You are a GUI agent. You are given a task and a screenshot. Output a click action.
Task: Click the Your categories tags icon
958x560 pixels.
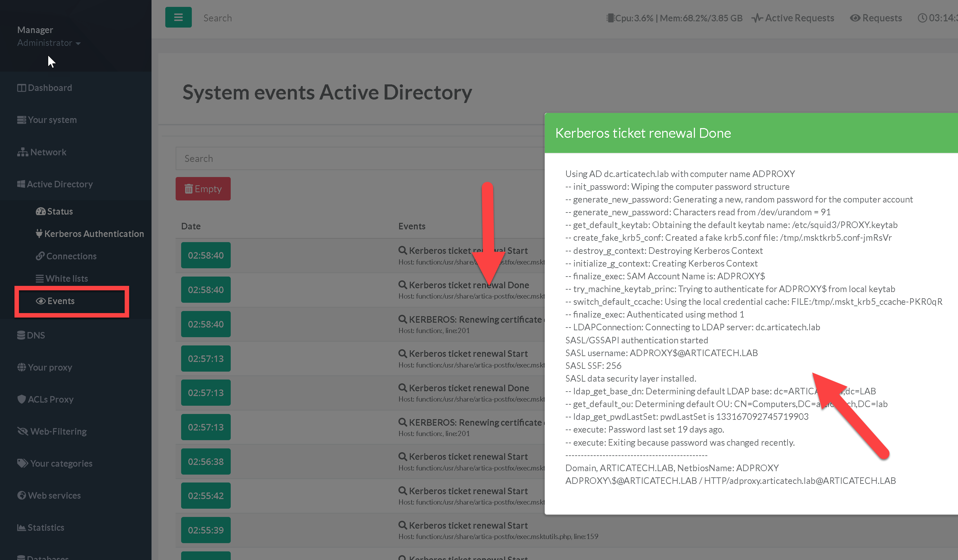pos(22,463)
